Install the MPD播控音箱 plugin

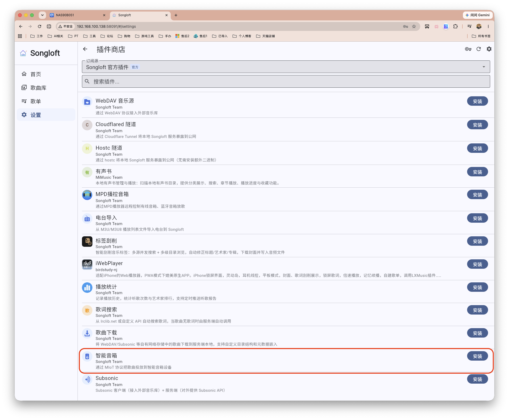click(477, 195)
